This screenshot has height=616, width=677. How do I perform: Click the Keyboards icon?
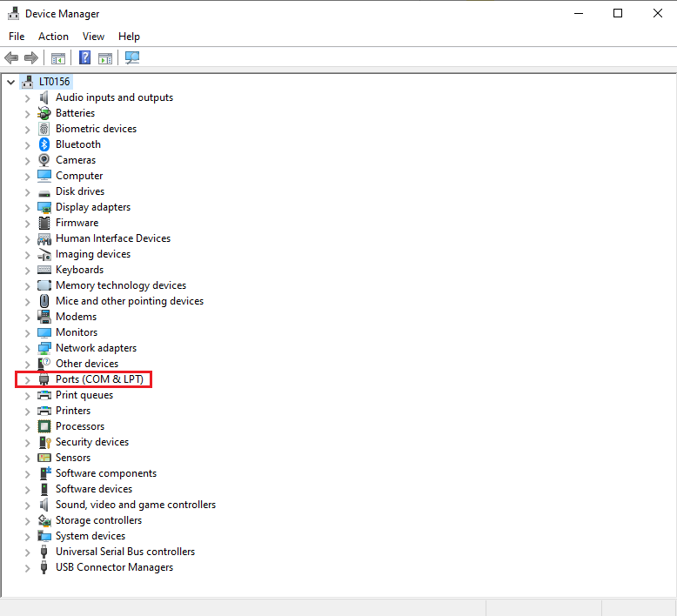(44, 270)
